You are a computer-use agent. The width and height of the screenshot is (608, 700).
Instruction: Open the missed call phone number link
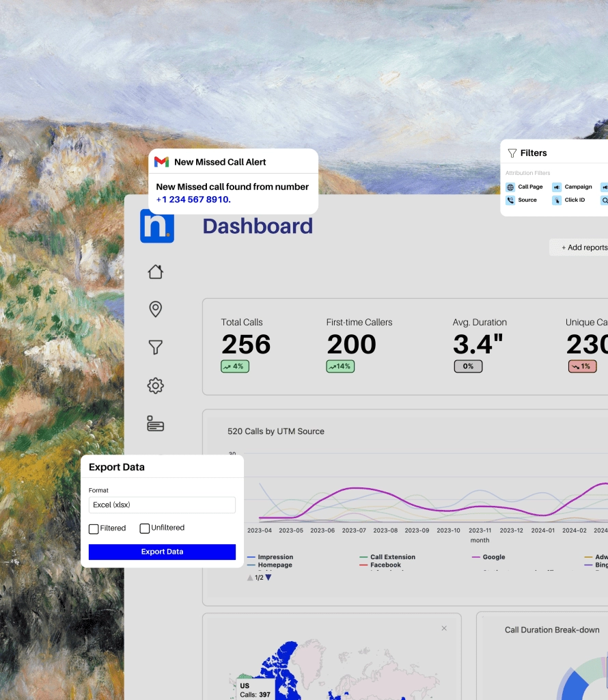coord(193,200)
